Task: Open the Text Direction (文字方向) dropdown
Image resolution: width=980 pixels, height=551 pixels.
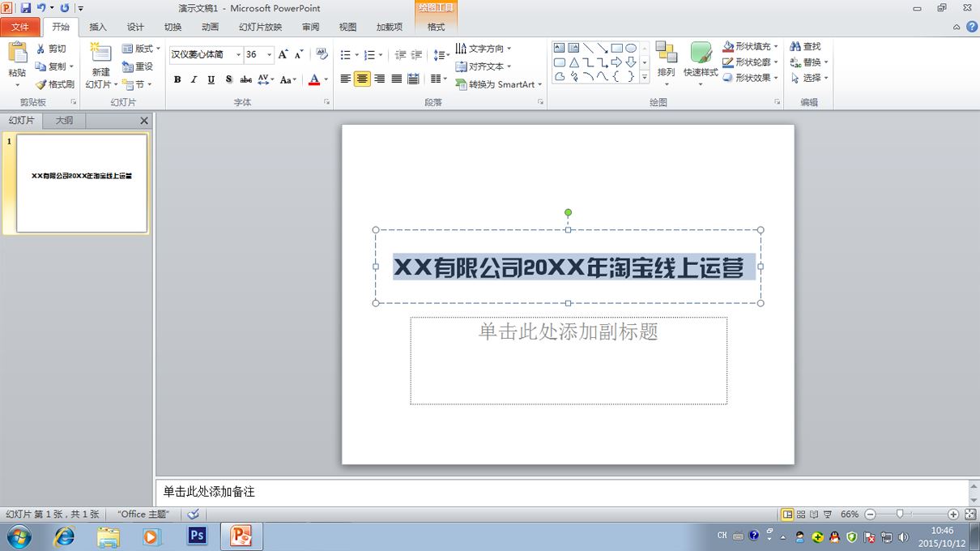Action: point(484,49)
